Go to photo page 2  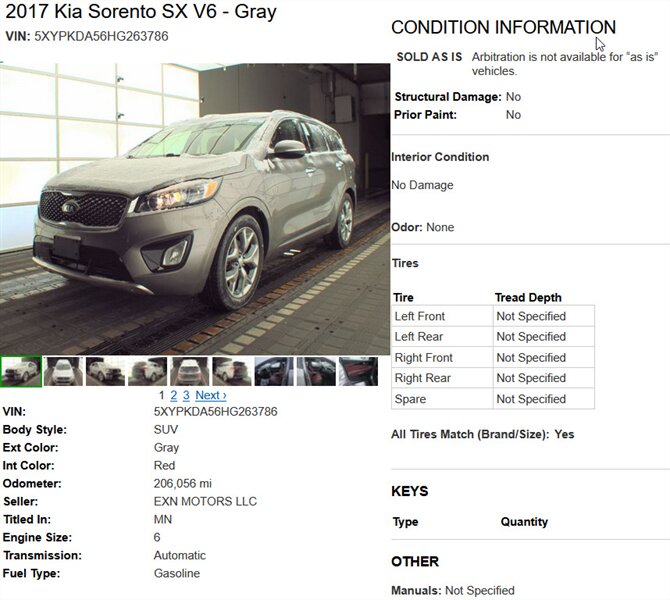point(174,396)
